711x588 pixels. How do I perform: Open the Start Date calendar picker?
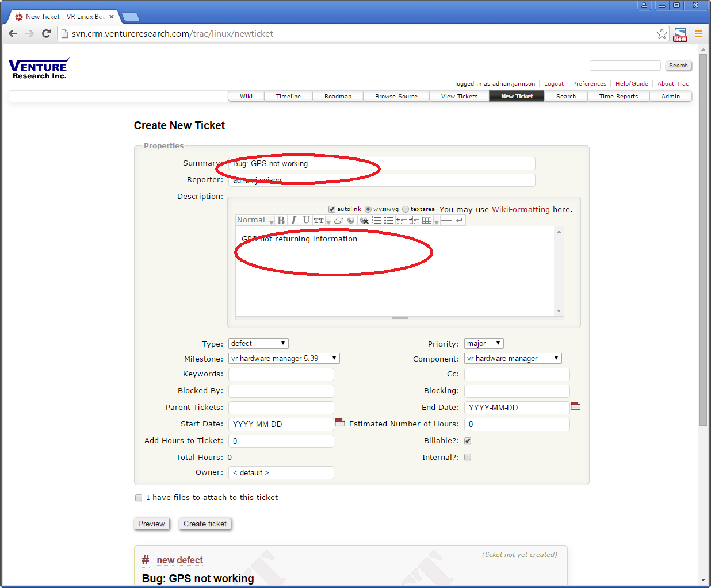click(x=340, y=423)
